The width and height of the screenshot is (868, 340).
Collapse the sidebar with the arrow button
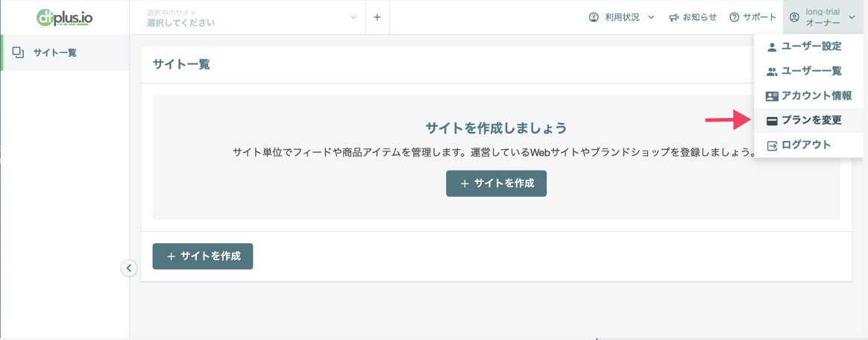pos(128,268)
